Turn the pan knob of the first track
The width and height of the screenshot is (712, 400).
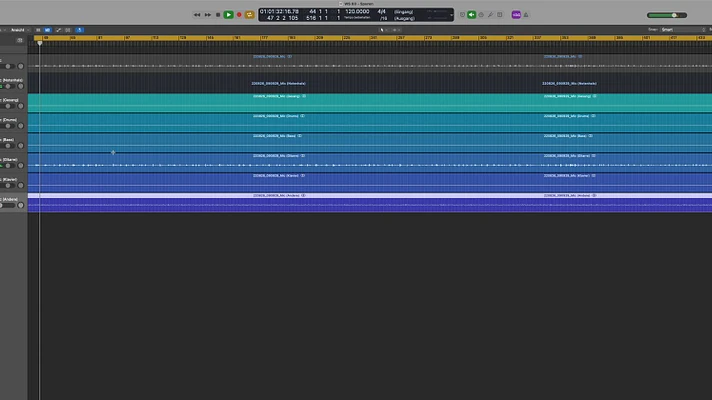coord(20,66)
